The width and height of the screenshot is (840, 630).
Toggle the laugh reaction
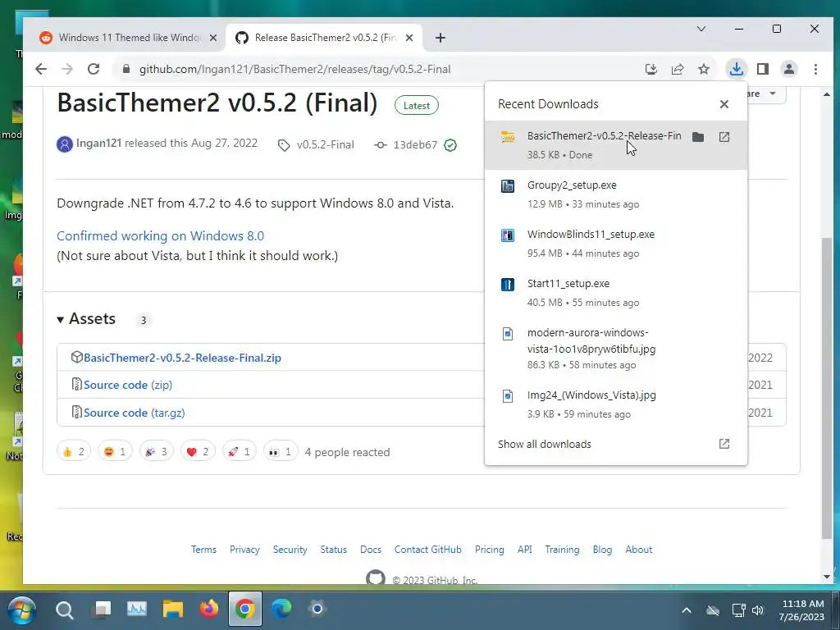(115, 452)
